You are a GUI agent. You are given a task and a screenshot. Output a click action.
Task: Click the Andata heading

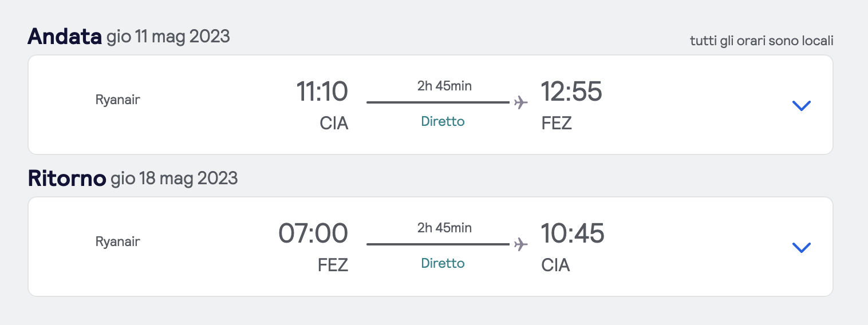65,37
